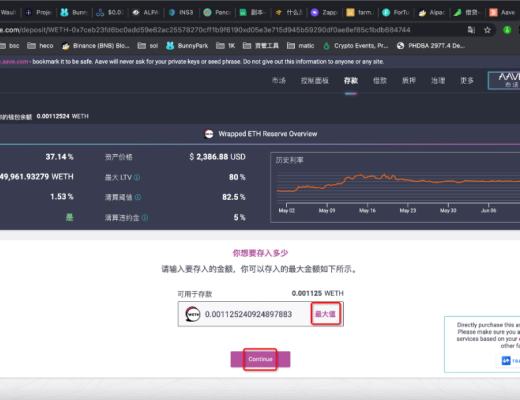This screenshot has width=520, height=400.
Task: Click the translate page icon in address bar
Action: [x=471, y=30]
